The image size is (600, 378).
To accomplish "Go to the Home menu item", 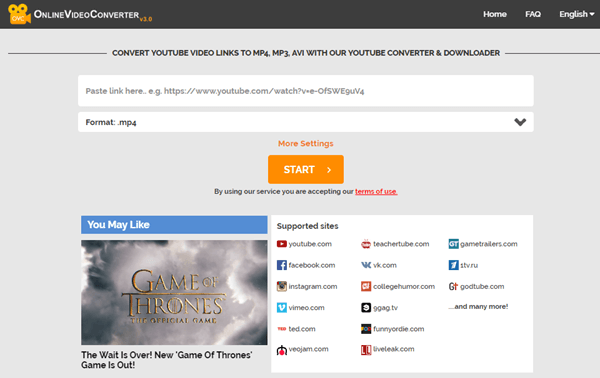I will click(x=495, y=14).
